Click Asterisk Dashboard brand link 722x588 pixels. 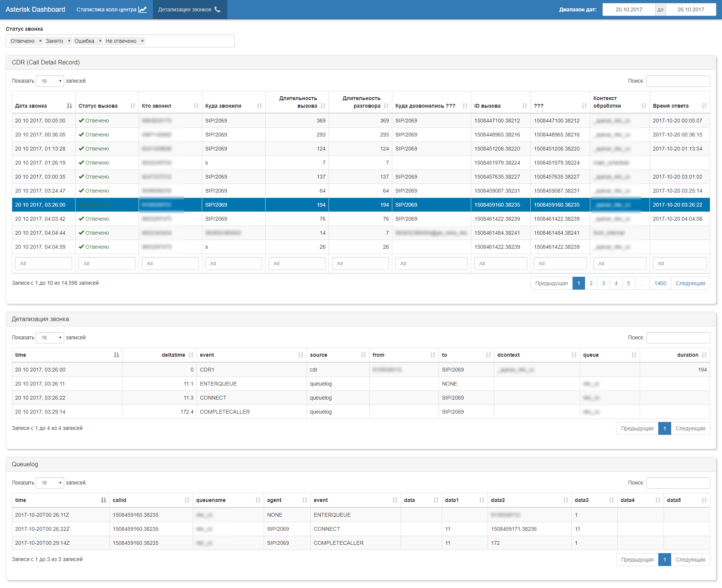(x=35, y=9)
